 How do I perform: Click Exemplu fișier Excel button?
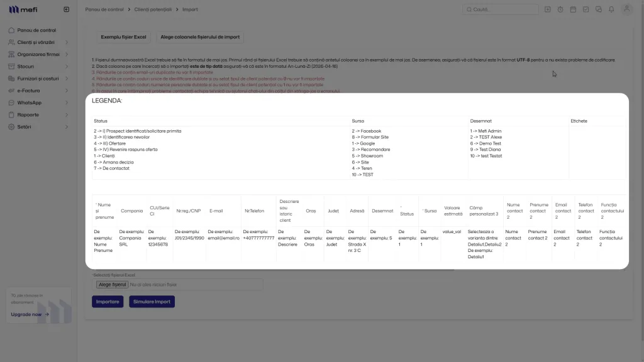tap(124, 37)
